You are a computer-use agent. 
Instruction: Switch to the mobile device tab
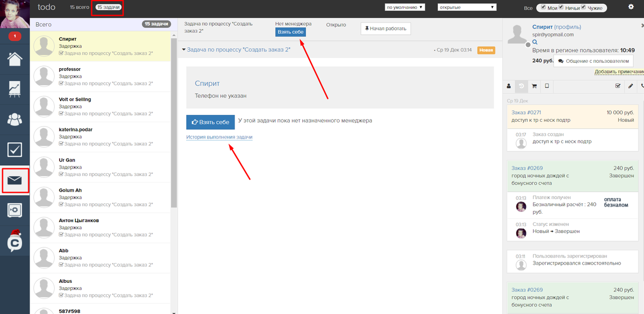click(x=547, y=86)
